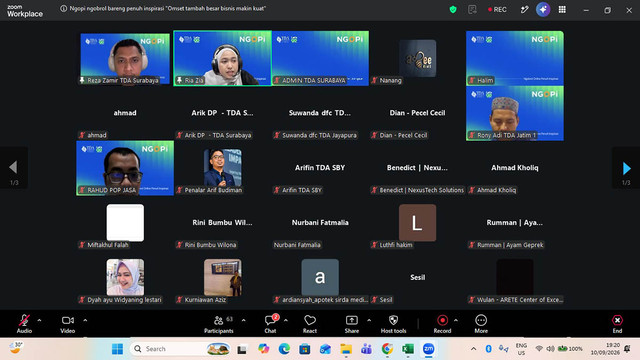
Task: Open the AI Companion sparkle icon
Action: 543,10
